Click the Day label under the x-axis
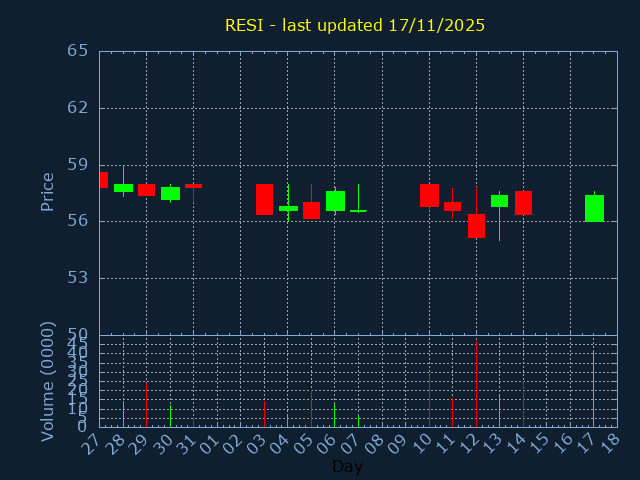 coord(347,466)
